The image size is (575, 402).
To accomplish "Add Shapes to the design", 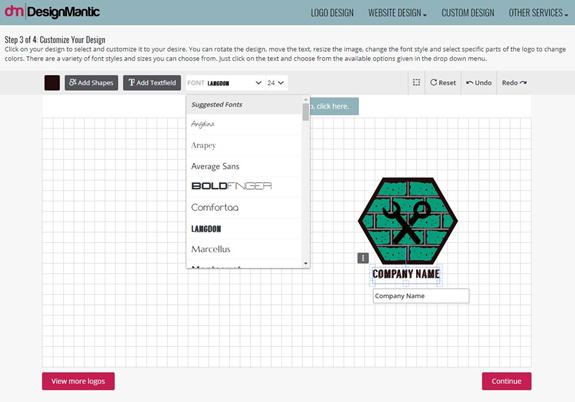I will point(91,83).
